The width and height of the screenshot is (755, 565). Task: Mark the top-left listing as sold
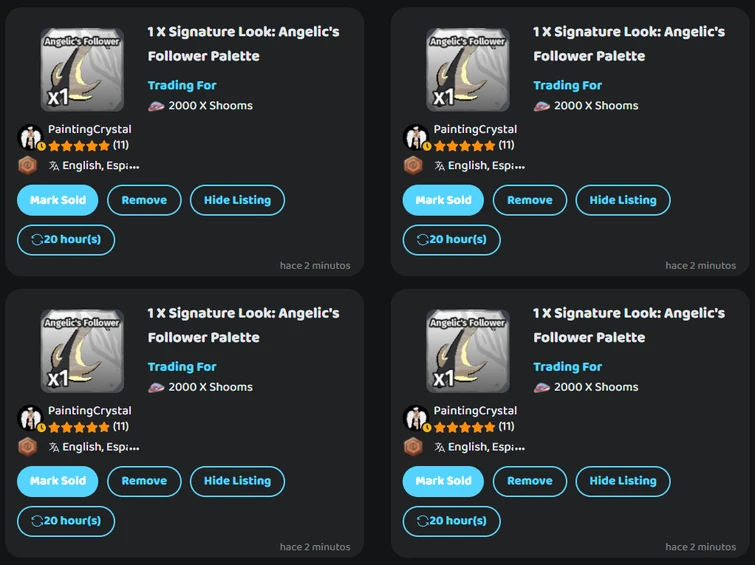(x=58, y=200)
